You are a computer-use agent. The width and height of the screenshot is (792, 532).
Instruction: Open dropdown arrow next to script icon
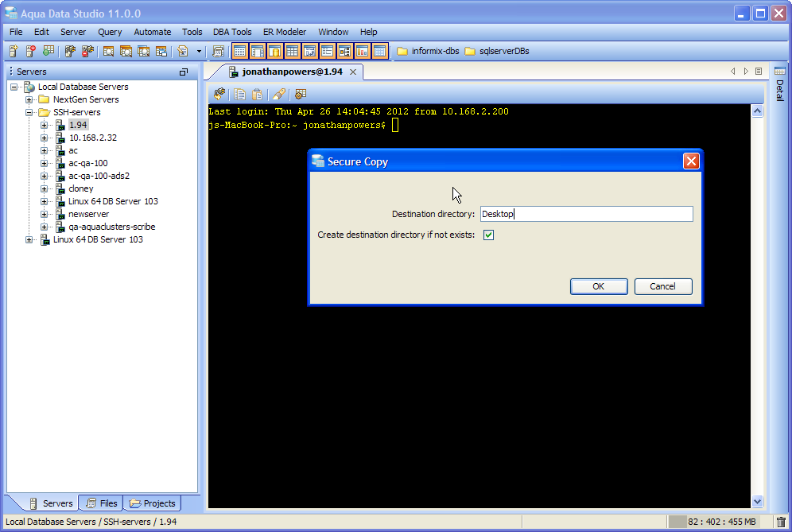(x=199, y=51)
